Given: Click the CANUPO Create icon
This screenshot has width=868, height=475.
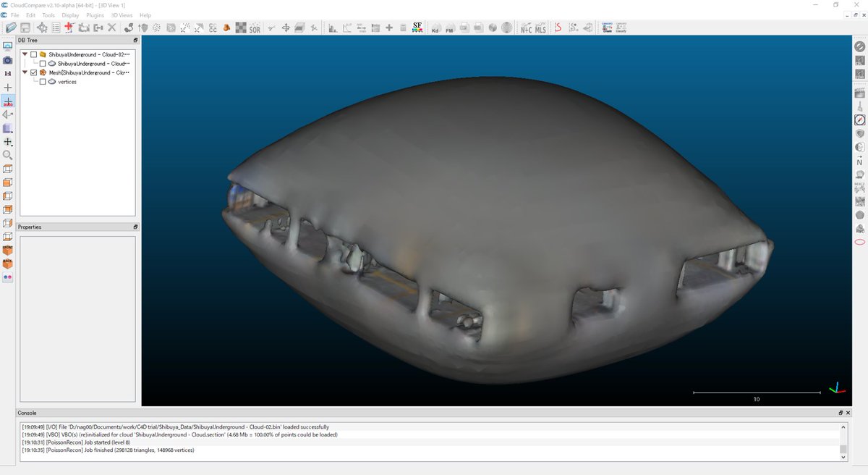Looking at the screenshot, I should coord(605,28).
